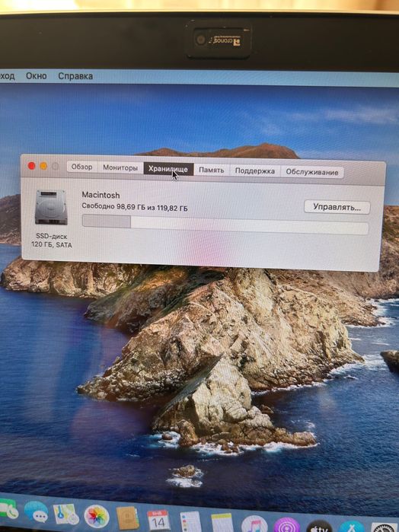
Task: Open Messages from the Dock
Action: 36,512
